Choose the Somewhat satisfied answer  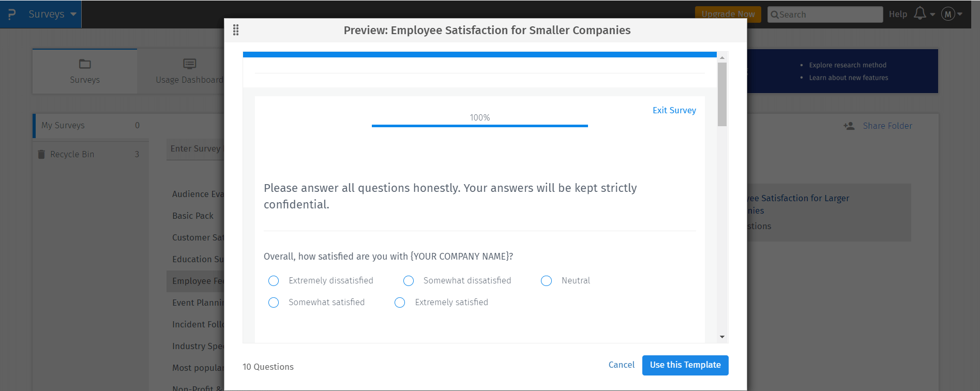[274, 302]
